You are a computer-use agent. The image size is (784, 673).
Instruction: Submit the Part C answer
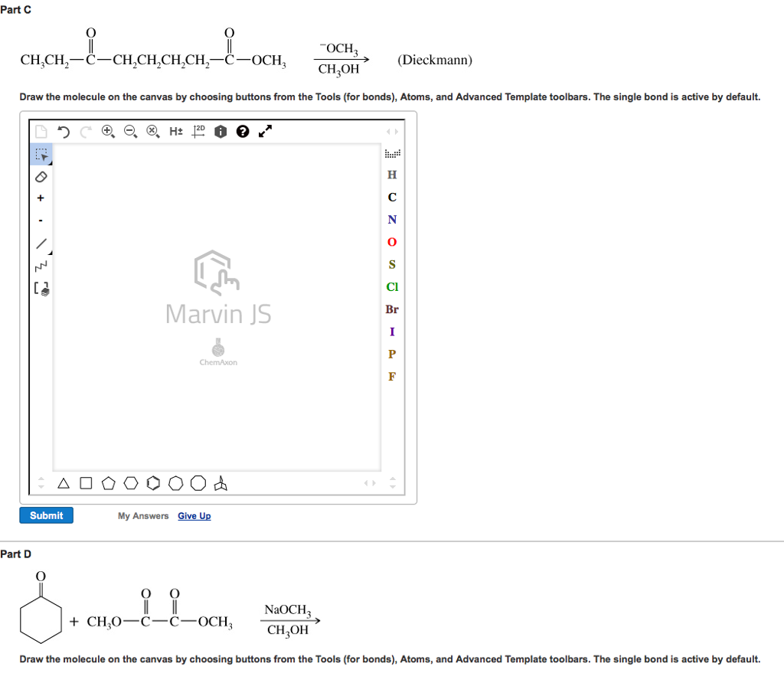coord(47,515)
